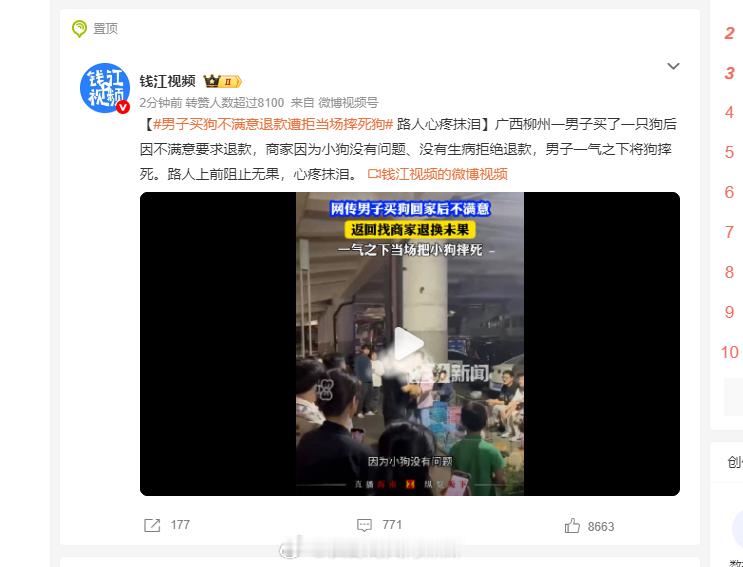
Task: Click the crown membership level badge
Action: pyautogui.click(x=223, y=81)
